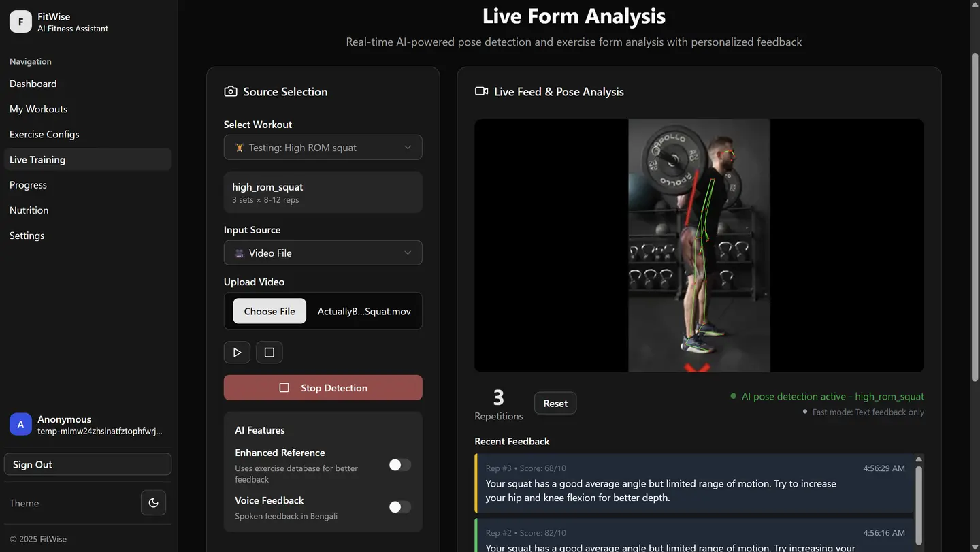The image size is (980, 552).
Task: Select Nutrition from the navigation menu
Action: (29, 210)
